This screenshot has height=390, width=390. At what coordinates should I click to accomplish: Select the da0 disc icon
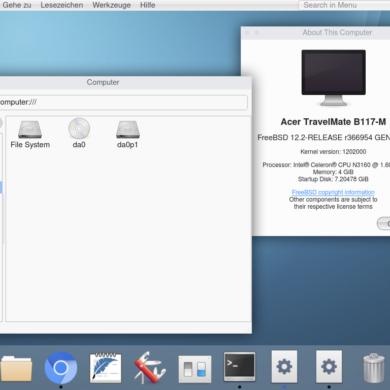click(79, 128)
